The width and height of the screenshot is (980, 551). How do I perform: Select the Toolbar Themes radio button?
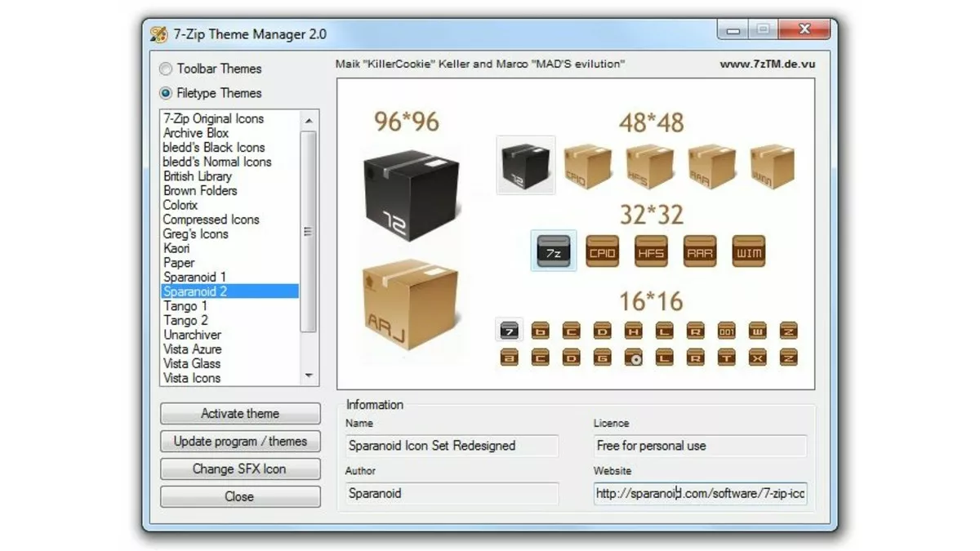[166, 69]
